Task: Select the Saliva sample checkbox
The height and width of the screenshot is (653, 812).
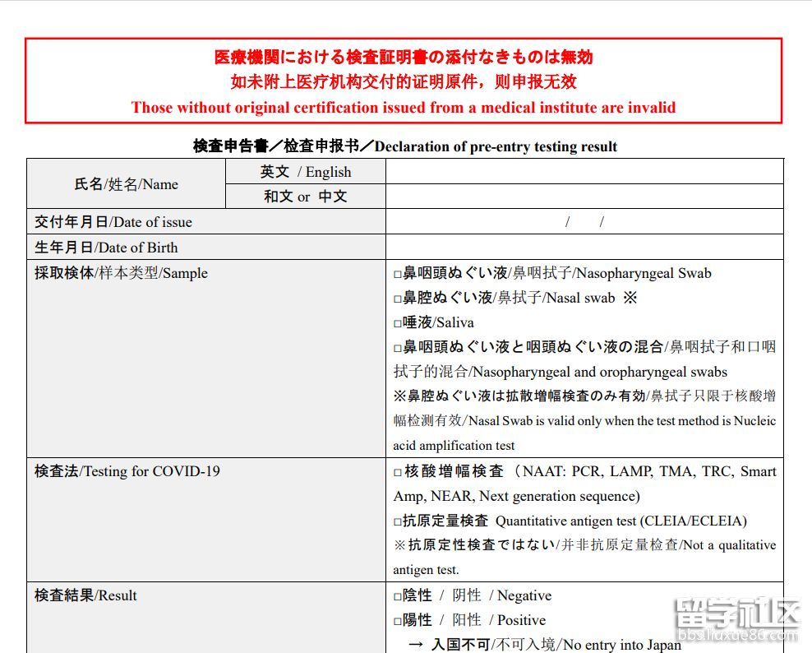Action: click(398, 323)
